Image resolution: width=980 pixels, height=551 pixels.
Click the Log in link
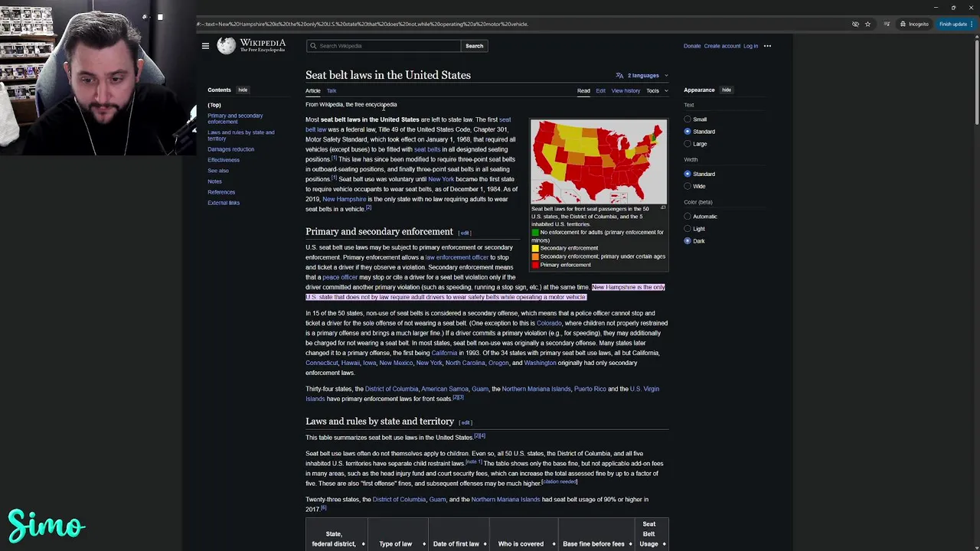[750, 46]
